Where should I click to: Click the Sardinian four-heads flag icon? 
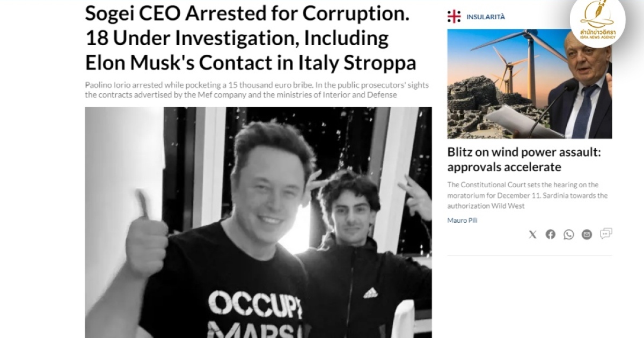(454, 17)
